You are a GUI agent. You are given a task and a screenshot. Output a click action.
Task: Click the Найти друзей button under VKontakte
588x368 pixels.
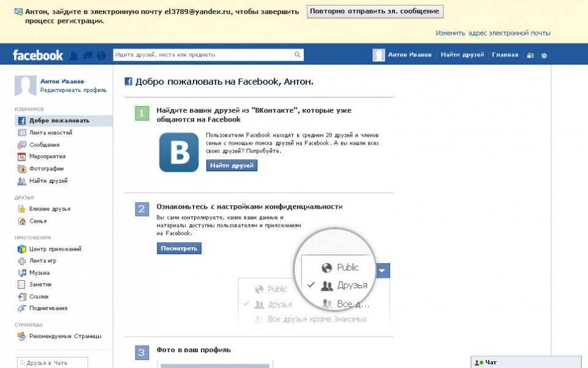click(232, 166)
